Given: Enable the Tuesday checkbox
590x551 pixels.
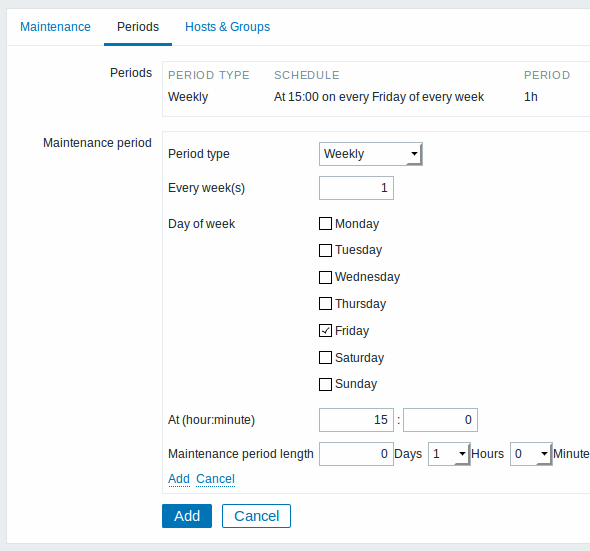Looking at the screenshot, I should (325, 250).
